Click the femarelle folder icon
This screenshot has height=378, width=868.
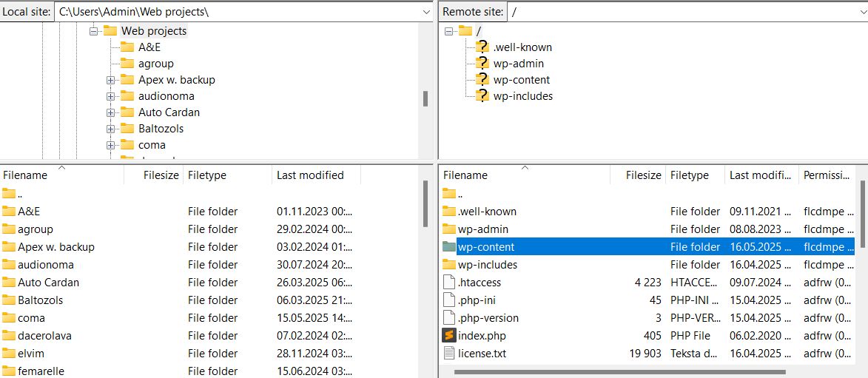tap(8, 371)
